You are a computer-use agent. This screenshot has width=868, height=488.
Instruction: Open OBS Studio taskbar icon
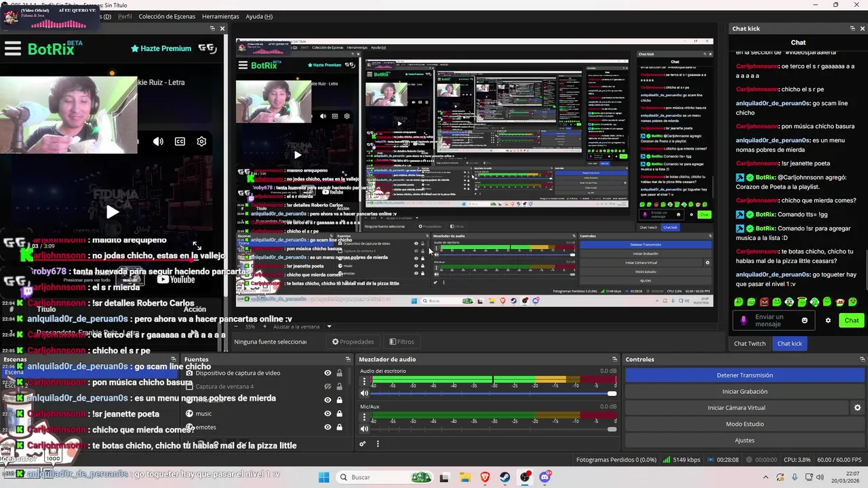pos(525,477)
